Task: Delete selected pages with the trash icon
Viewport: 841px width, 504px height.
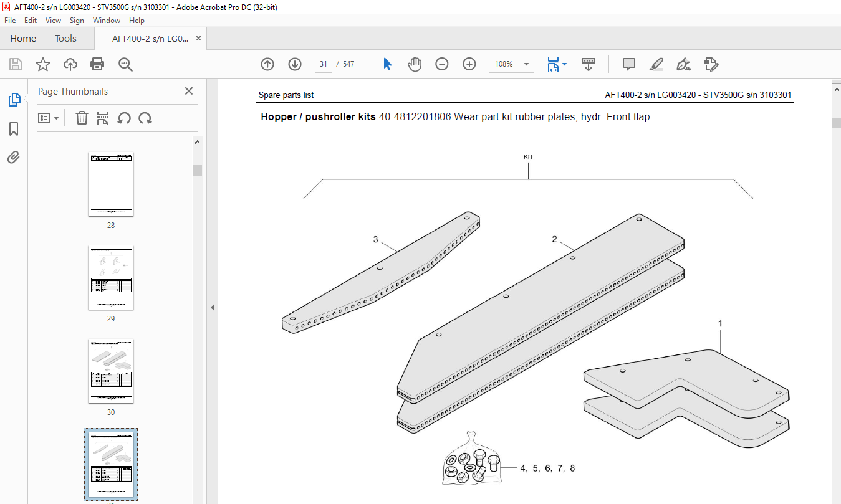Action: click(x=82, y=118)
